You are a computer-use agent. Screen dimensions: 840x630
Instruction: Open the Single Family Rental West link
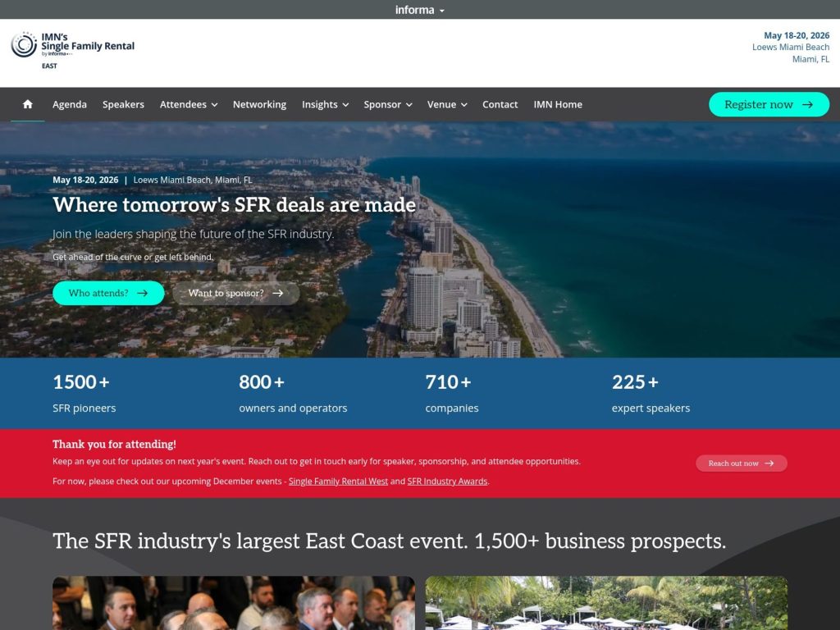(338, 482)
